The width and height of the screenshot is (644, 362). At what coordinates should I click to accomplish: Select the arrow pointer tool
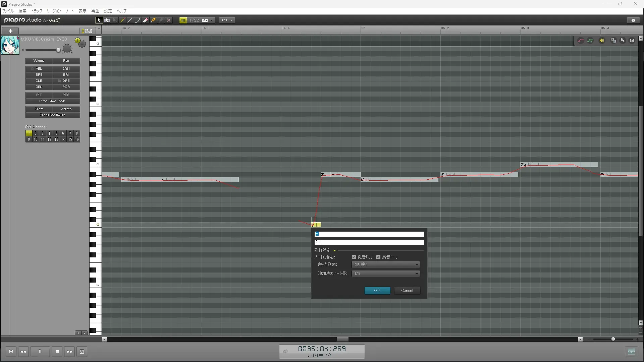[x=99, y=20]
